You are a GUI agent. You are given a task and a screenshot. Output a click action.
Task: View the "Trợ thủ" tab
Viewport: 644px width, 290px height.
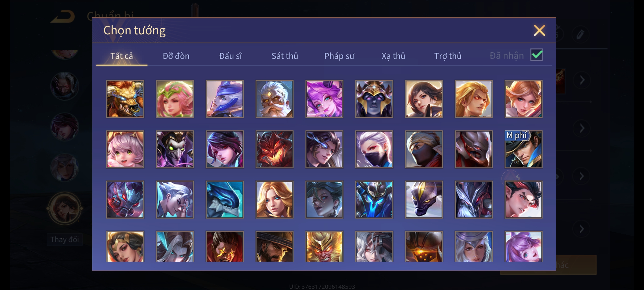tap(448, 56)
